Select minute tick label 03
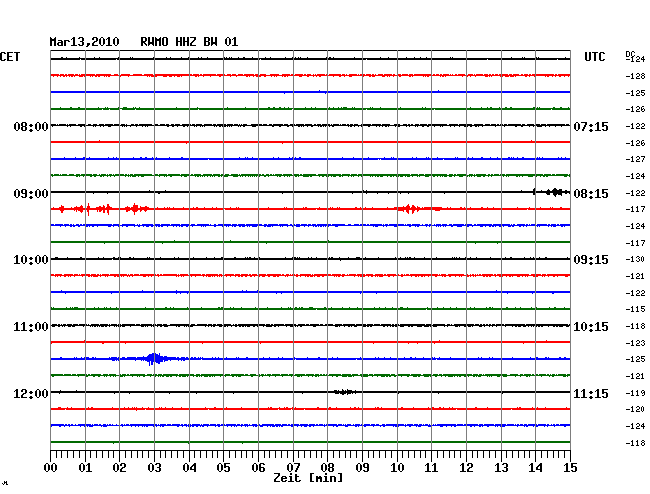This screenshot has height=494, width=650. (154, 468)
